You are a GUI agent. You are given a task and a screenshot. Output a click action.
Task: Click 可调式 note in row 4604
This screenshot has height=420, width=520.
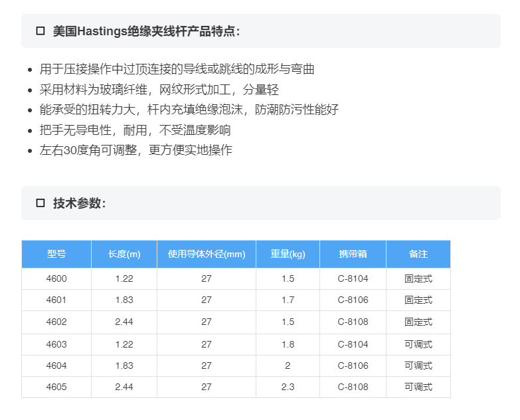tap(418, 366)
